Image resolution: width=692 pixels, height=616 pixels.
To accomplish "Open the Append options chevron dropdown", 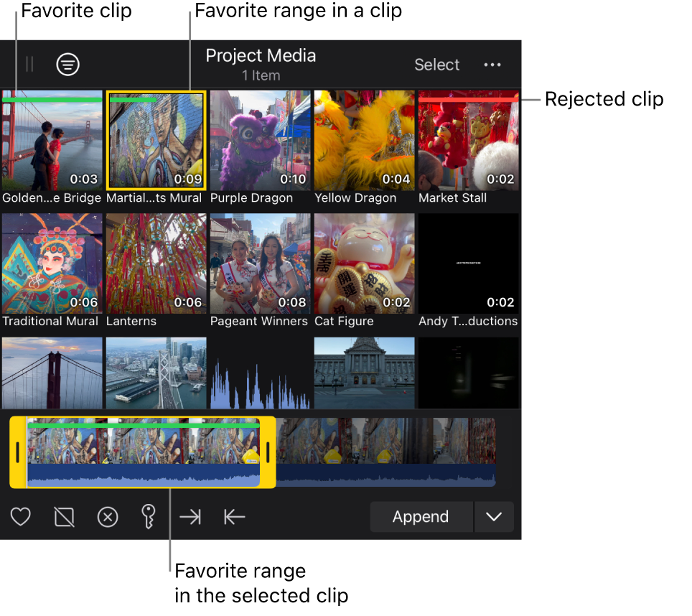I will [x=494, y=517].
